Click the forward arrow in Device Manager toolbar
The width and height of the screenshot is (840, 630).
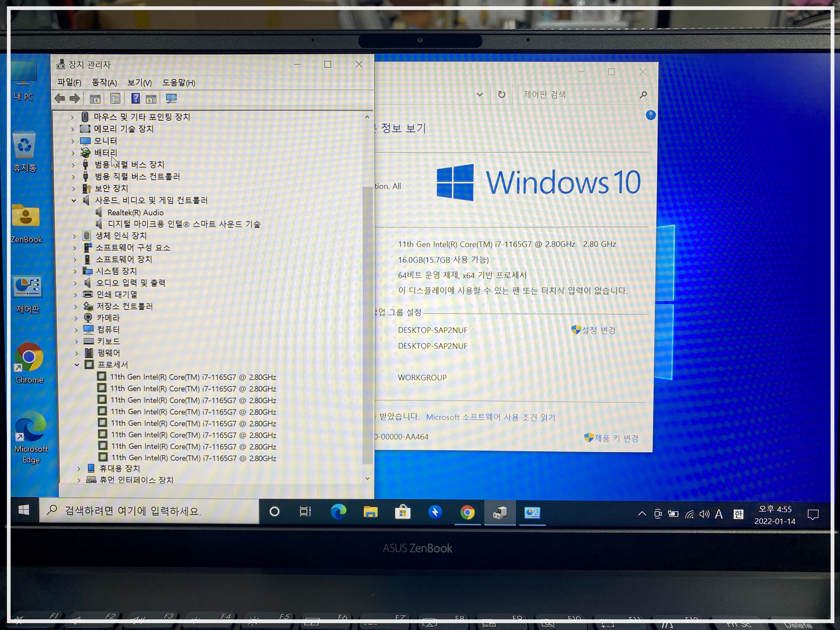[75, 99]
